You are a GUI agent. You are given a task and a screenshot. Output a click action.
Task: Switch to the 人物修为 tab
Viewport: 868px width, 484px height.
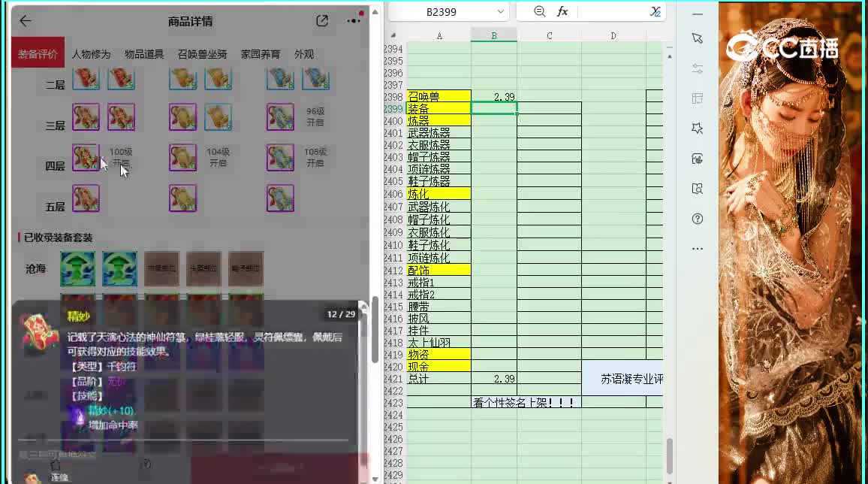(92, 54)
